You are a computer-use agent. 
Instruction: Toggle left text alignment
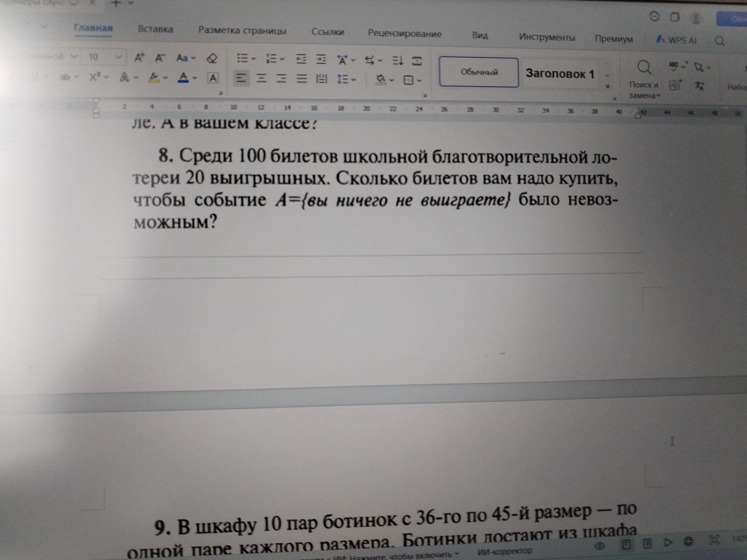[x=241, y=79]
